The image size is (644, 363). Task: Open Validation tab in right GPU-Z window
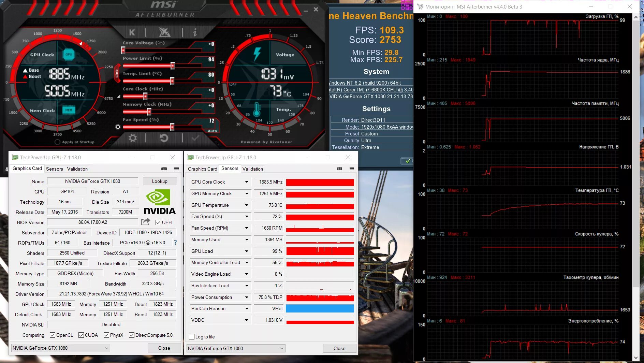(x=253, y=169)
